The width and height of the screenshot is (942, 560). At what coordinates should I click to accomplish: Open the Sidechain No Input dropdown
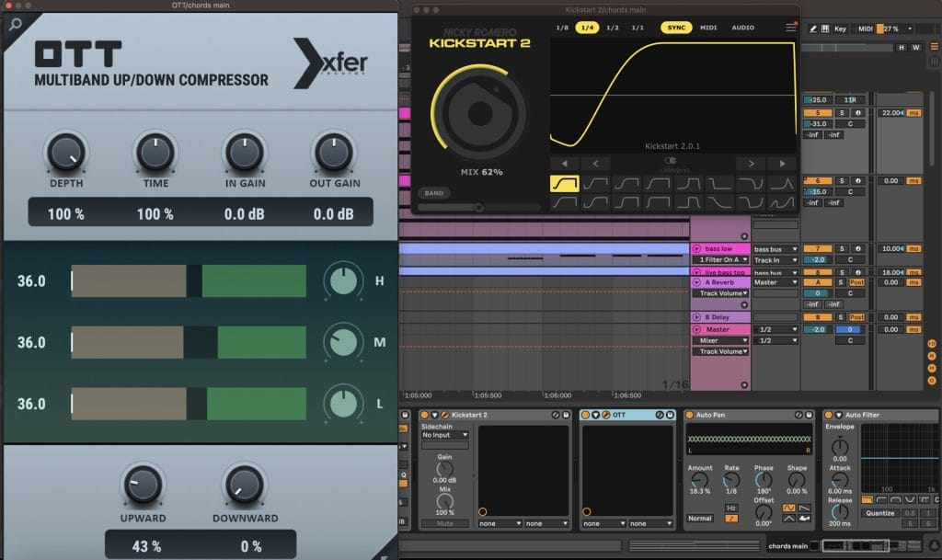tap(444, 435)
